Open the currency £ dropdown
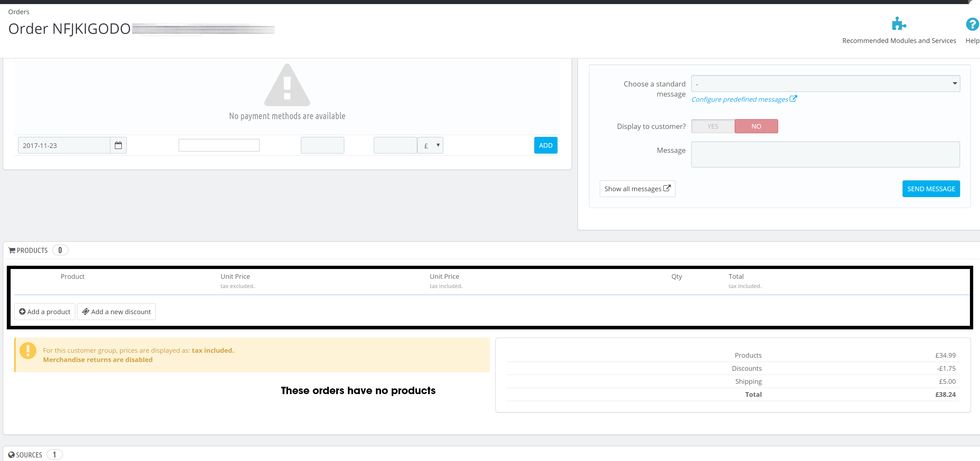980x461 pixels. pyautogui.click(x=430, y=145)
